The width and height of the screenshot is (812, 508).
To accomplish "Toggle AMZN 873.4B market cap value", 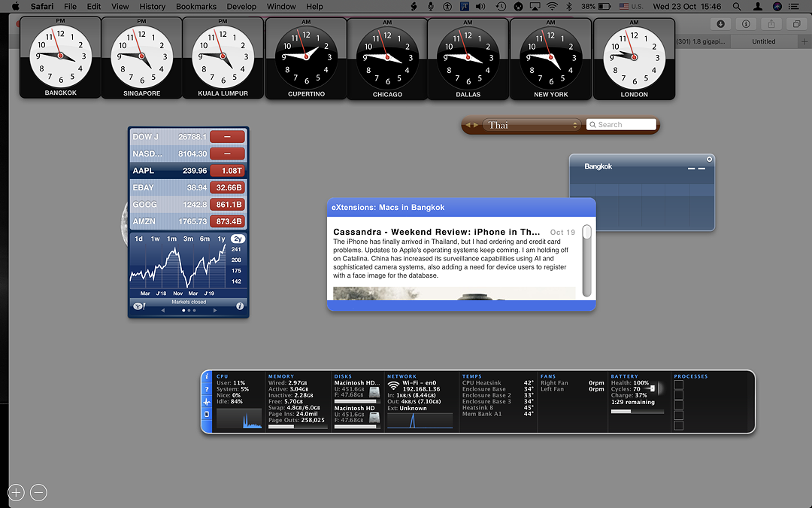I will [x=227, y=221].
